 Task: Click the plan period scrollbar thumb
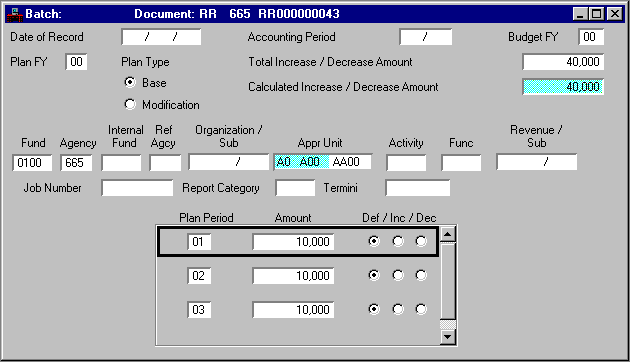tap(448, 280)
